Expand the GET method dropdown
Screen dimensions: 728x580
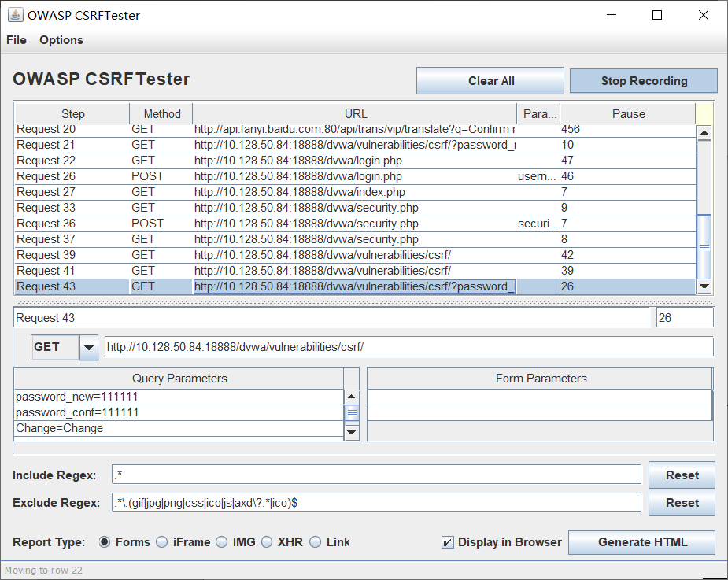tap(89, 347)
